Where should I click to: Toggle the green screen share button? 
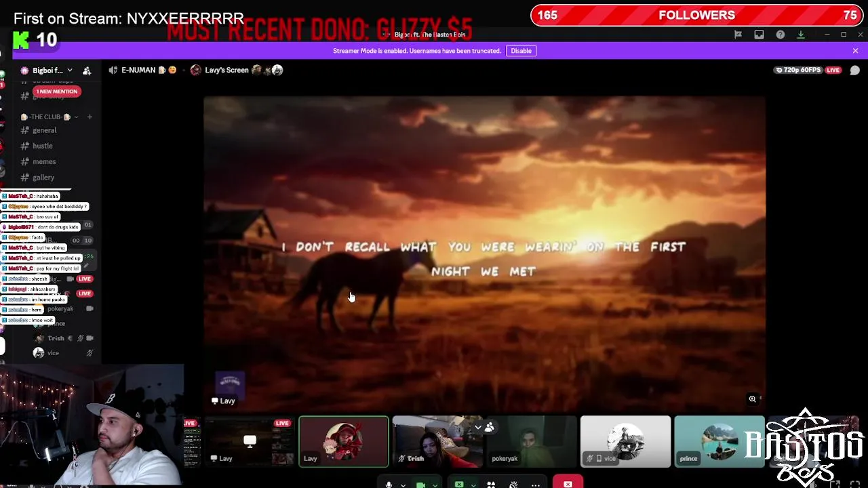coord(459,485)
